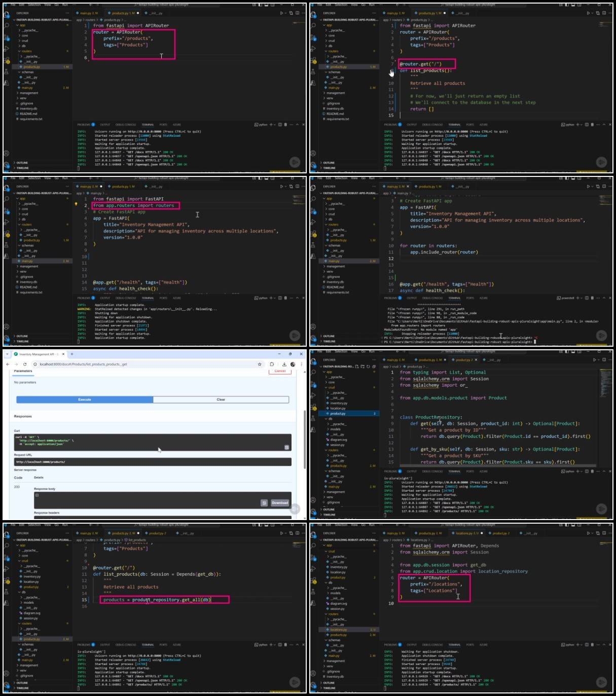Close the terminal panel in the locations.py window
616x696 pixels.
(610, 645)
